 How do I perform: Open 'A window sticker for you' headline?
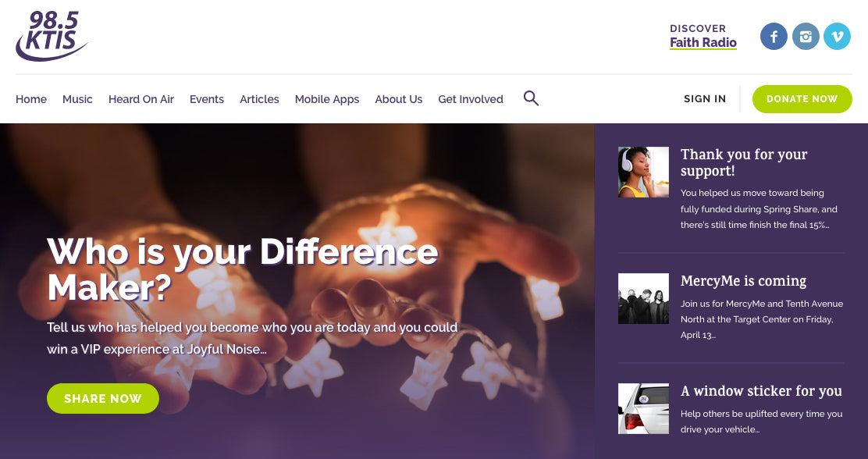761,391
